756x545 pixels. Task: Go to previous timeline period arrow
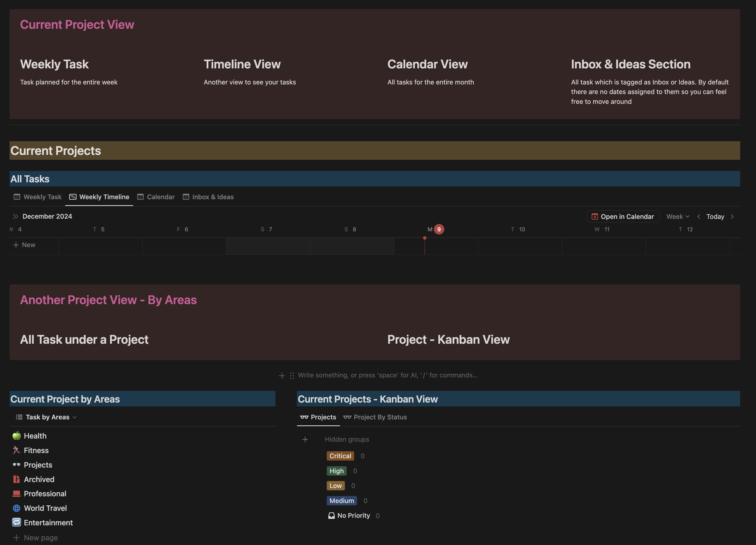point(699,217)
